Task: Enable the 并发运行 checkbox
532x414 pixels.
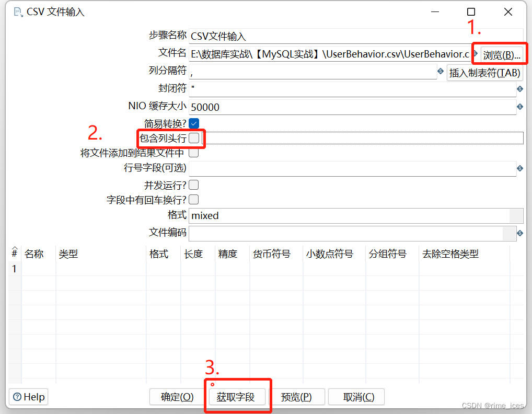Action: pyautogui.click(x=193, y=185)
